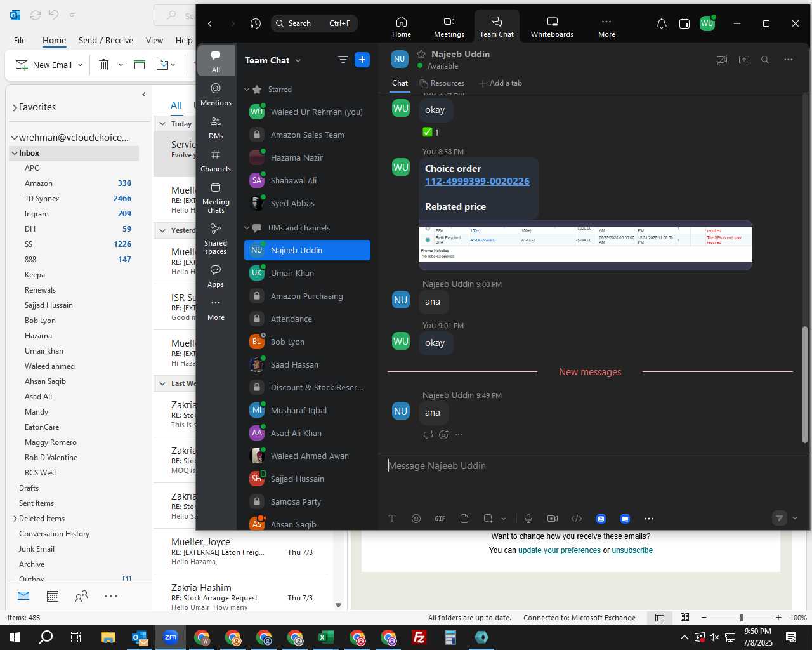
Task: Expand the New Email dropdown arrow
Action: [x=80, y=65]
